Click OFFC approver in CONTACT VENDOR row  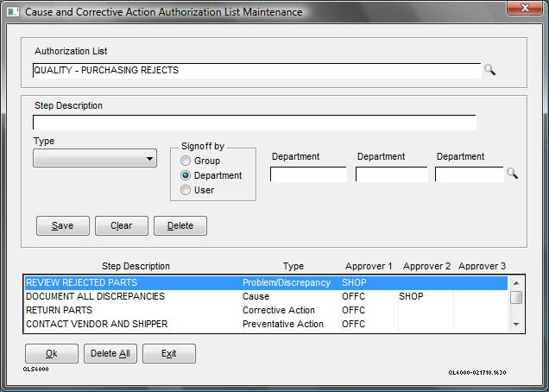pyautogui.click(x=353, y=324)
